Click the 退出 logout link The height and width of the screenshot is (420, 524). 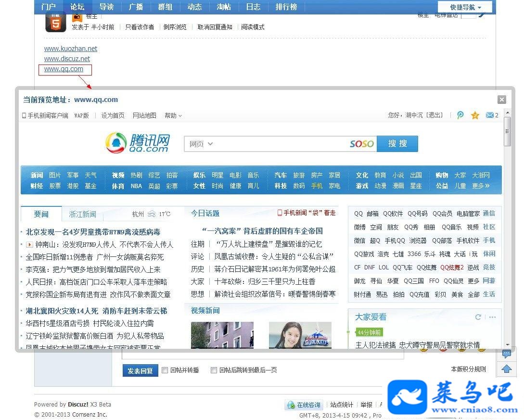(x=435, y=115)
